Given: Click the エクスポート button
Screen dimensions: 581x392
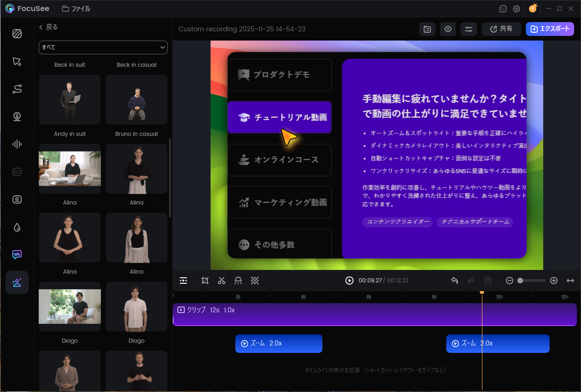Looking at the screenshot, I should pyautogui.click(x=550, y=29).
